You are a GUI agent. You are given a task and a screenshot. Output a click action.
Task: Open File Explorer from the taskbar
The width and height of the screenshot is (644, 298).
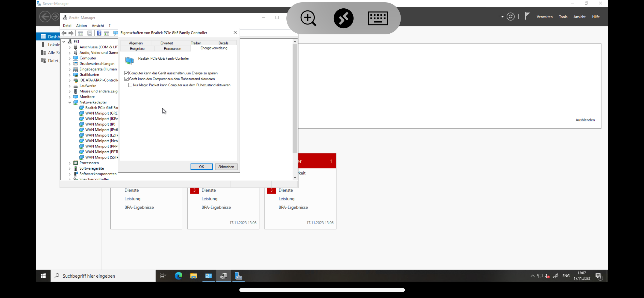[x=194, y=276]
